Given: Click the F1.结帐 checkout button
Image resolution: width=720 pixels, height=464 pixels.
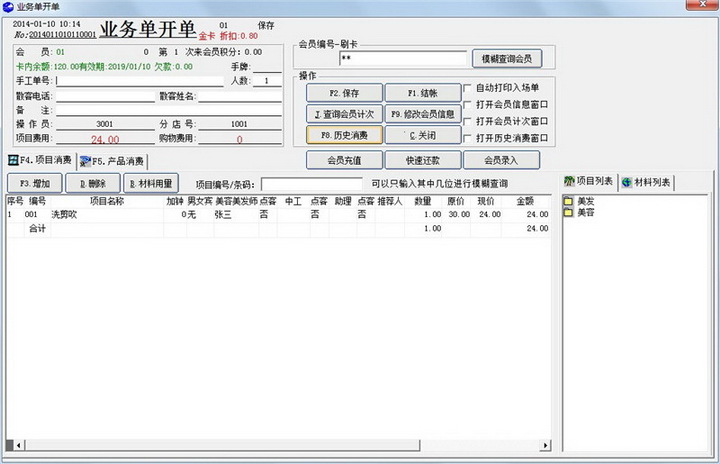Looking at the screenshot, I should click(422, 93).
